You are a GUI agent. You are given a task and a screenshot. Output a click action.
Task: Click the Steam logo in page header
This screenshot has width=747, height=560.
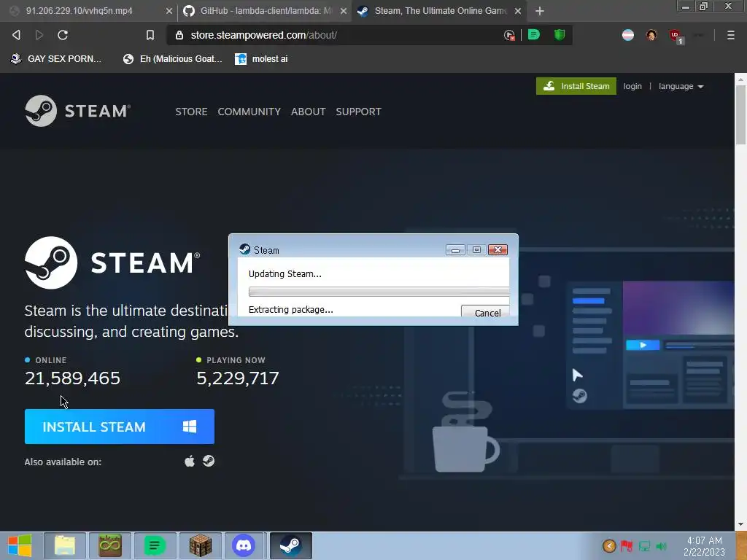click(x=77, y=111)
